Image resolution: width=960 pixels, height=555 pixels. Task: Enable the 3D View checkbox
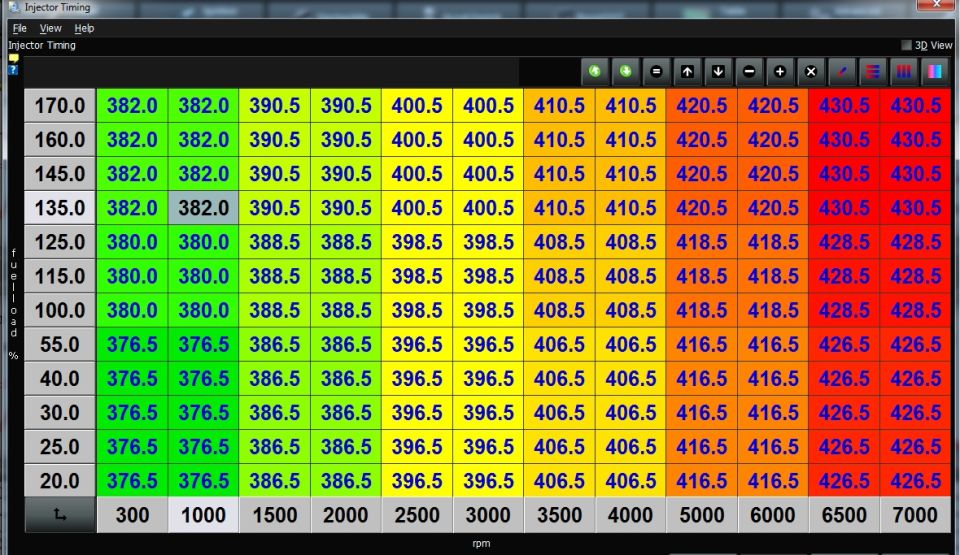(x=906, y=45)
